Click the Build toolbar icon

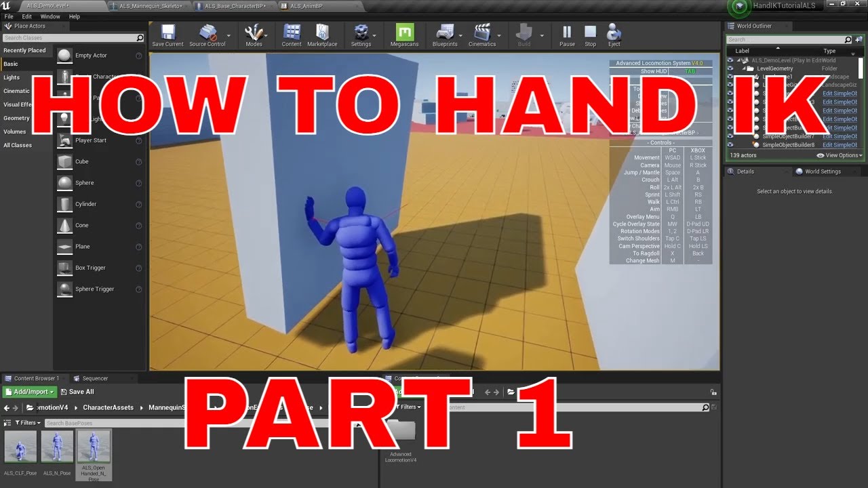[x=524, y=32]
